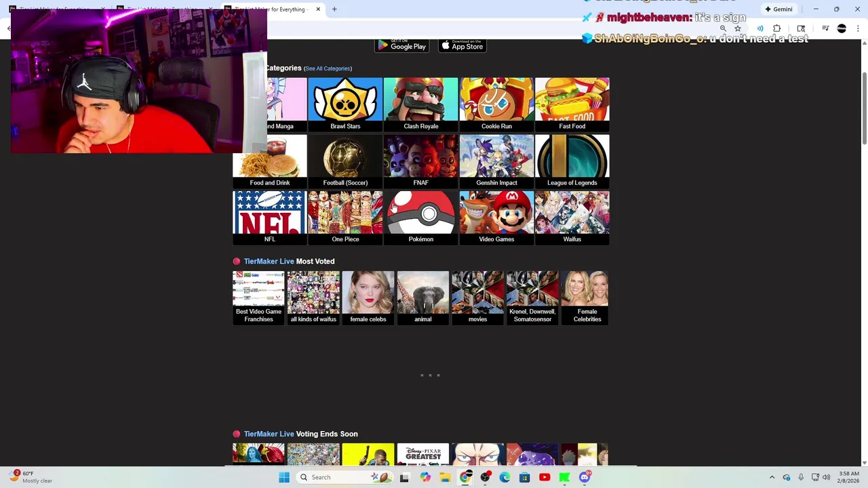Show hidden system tray icons
Image resolution: width=868 pixels, height=488 pixels.
[772, 477]
